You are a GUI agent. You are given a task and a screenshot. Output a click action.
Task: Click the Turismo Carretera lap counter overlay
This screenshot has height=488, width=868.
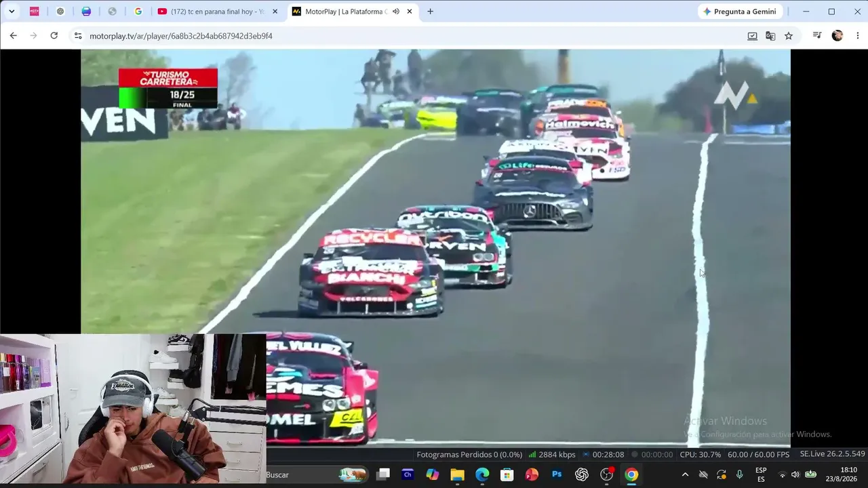[x=168, y=88]
